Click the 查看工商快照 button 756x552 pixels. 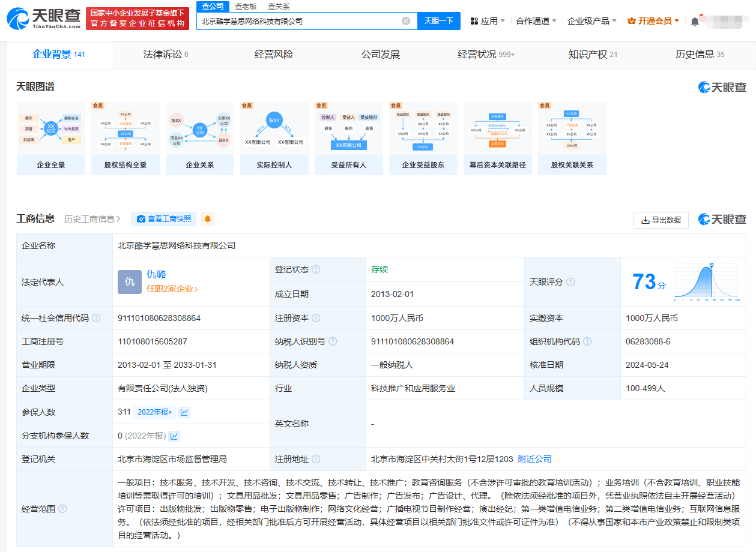[x=164, y=219]
